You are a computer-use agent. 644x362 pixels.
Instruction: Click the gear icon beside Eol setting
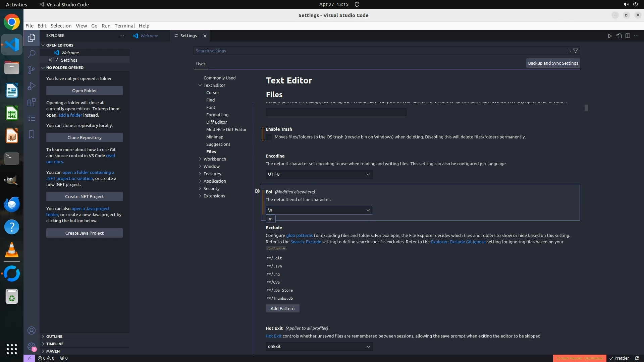(257, 191)
